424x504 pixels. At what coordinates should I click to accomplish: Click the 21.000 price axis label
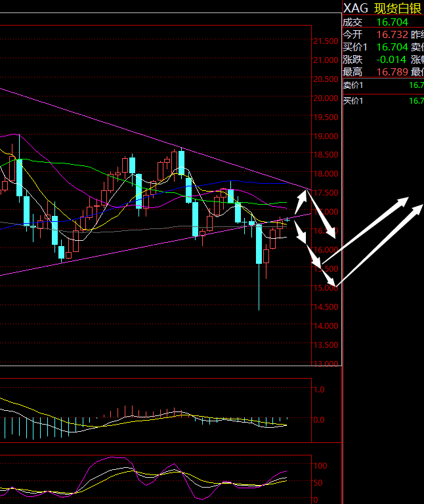pos(326,60)
